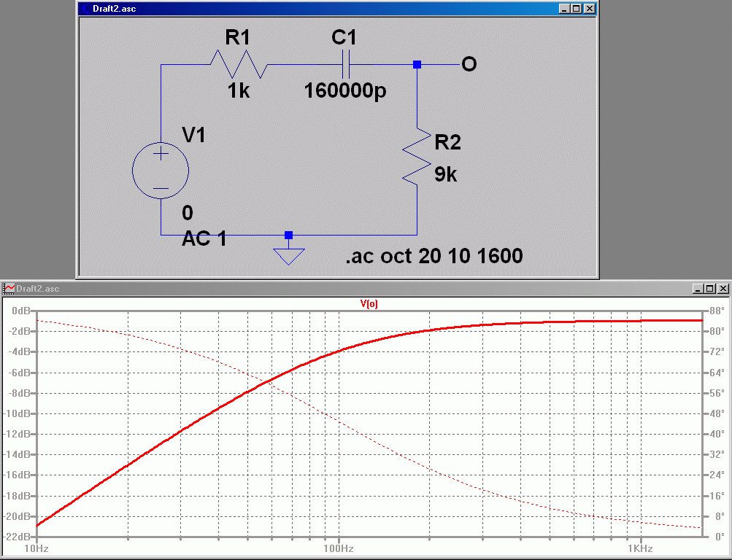Click the 0° phase axis label
The image size is (732, 560).
pos(720,537)
